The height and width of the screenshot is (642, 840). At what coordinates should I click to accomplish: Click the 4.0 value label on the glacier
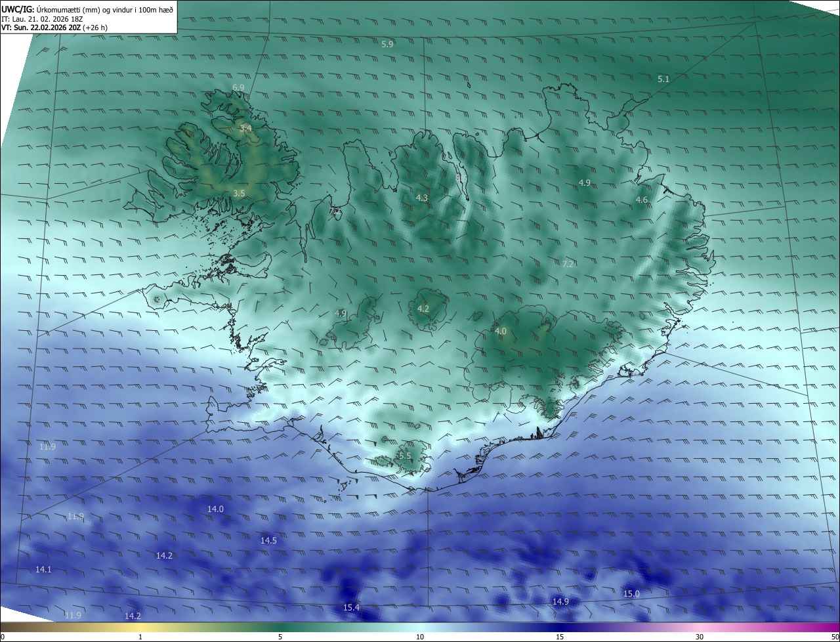click(501, 332)
